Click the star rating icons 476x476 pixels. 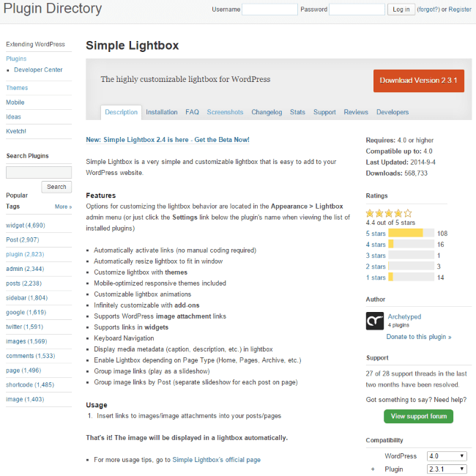pos(389,213)
